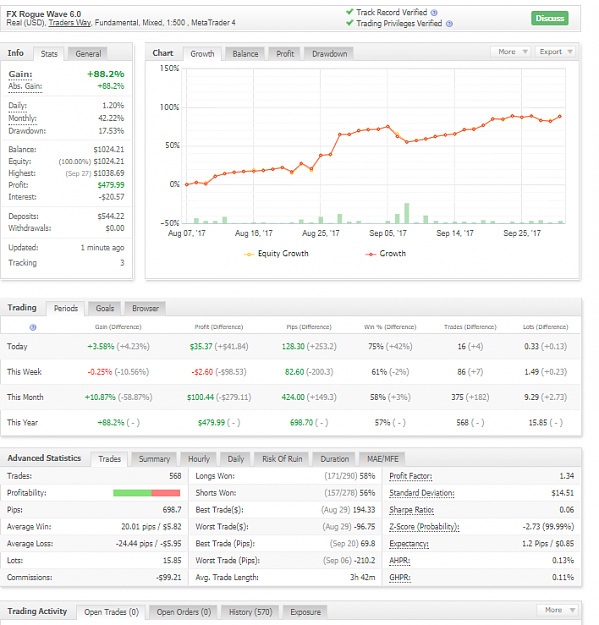Switch to the Stats tab in Info panel
The height and width of the screenshot is (625, 599).
49,54
